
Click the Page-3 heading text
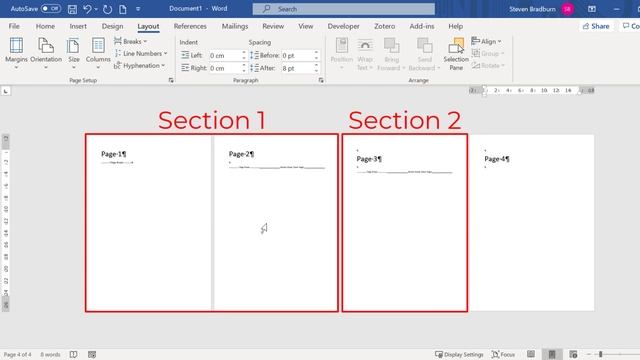(x=369, y=159)
